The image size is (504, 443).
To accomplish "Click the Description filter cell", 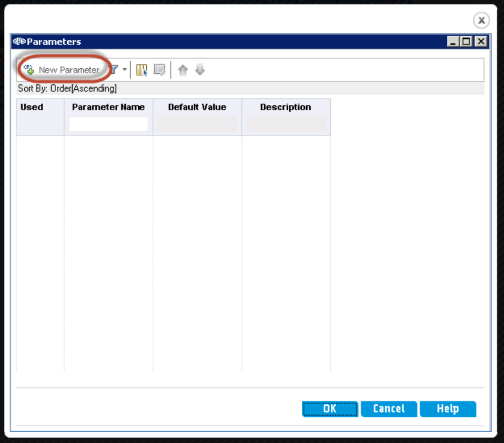I will click(286, 124).
